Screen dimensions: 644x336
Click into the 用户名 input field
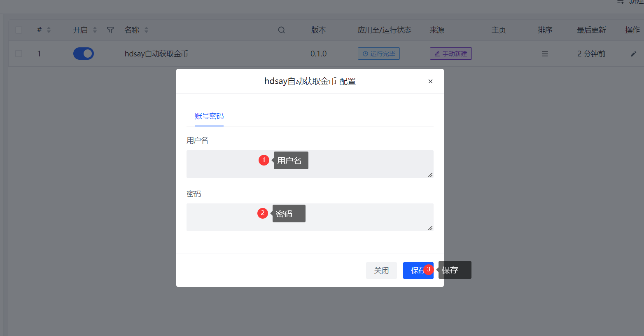pos(222,164)
